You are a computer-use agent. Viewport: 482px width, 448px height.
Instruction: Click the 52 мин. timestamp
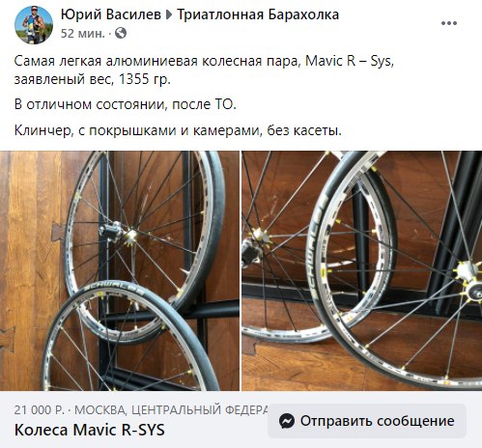click(83, 34)
